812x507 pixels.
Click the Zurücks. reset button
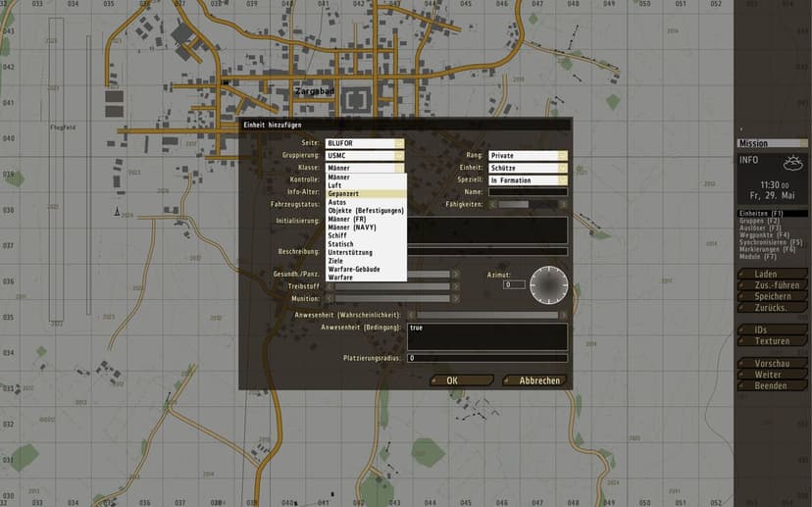772,308
